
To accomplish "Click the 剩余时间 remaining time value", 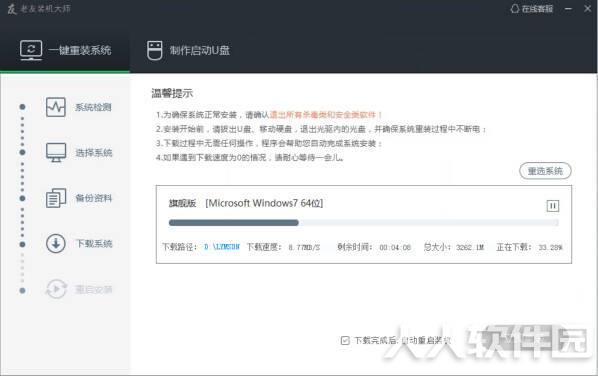I will click(x=395, y=247).
